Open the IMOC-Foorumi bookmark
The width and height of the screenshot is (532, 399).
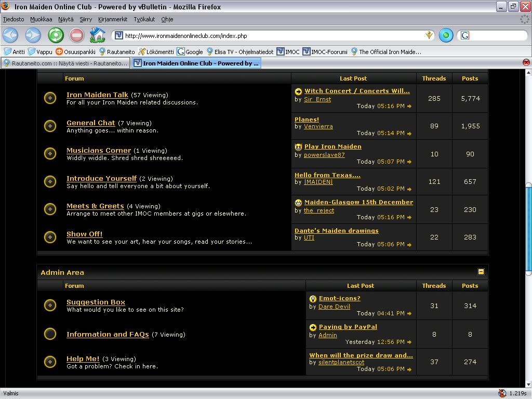click(x=325, y=51)
